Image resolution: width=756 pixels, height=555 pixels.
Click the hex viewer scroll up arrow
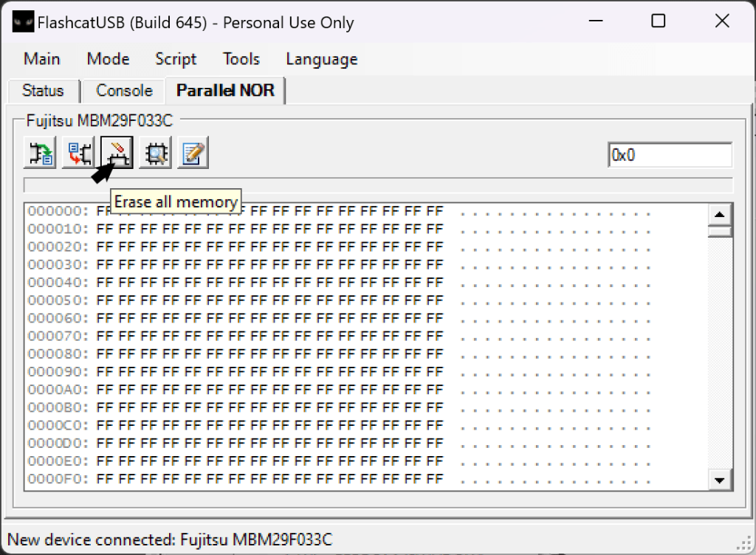tap(719, 214)
